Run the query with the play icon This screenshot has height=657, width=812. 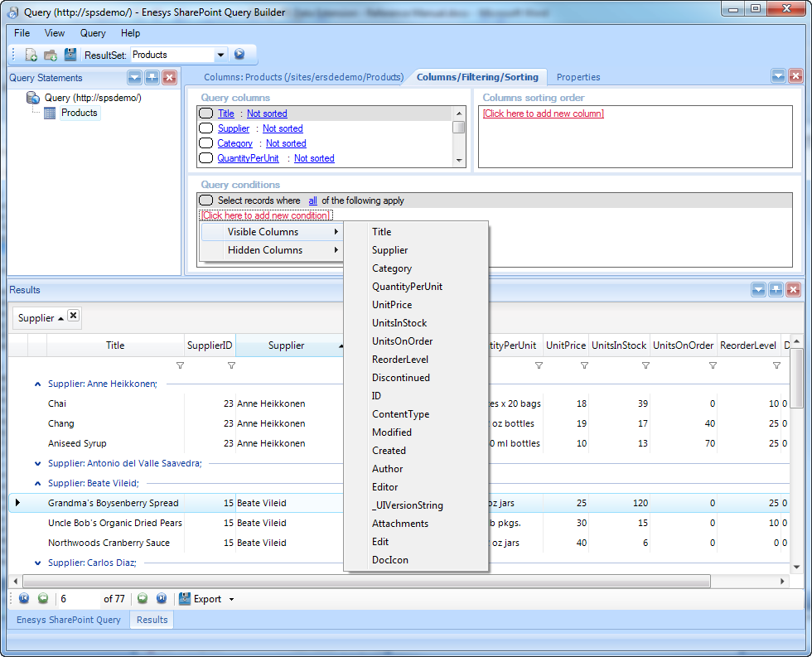click(239, 55)
